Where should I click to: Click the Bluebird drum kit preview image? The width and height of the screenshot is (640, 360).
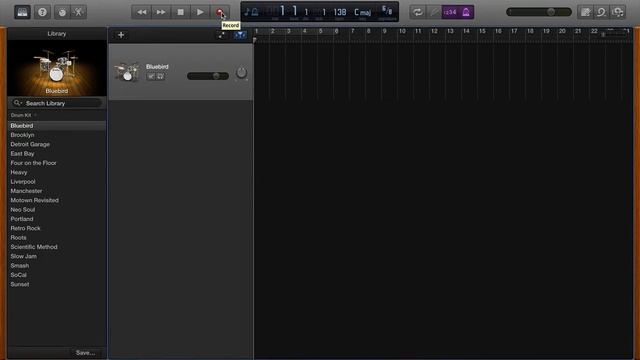click(x=57, y=68)
